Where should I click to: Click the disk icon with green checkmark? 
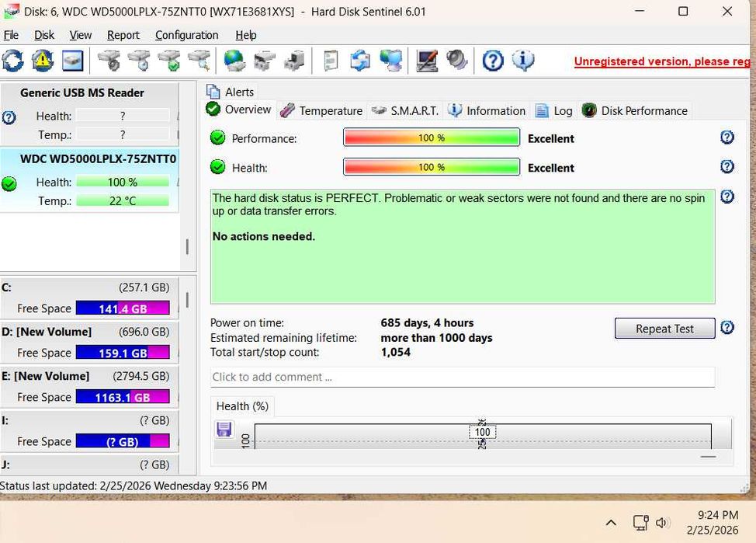coord(169,61)
